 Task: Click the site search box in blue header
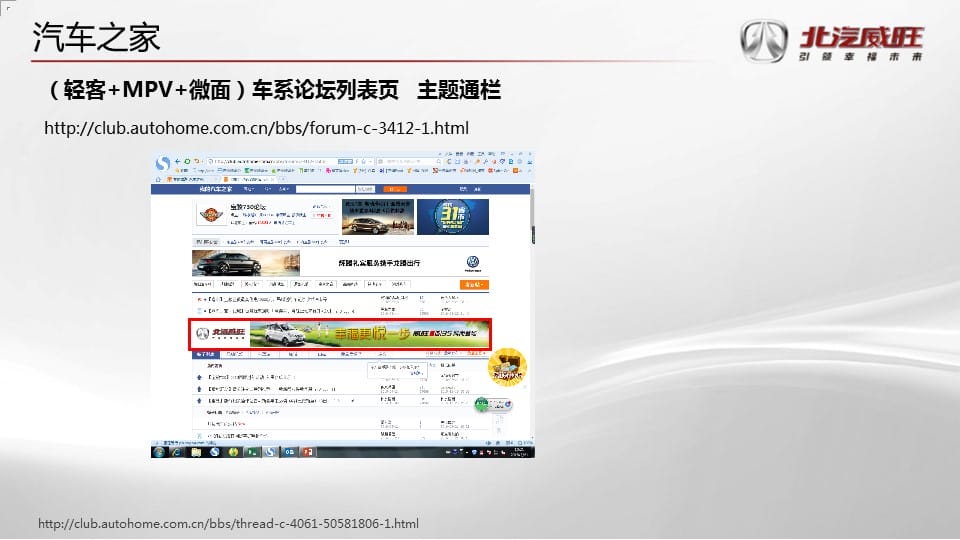pyautogui.click(x=325, y=188)
